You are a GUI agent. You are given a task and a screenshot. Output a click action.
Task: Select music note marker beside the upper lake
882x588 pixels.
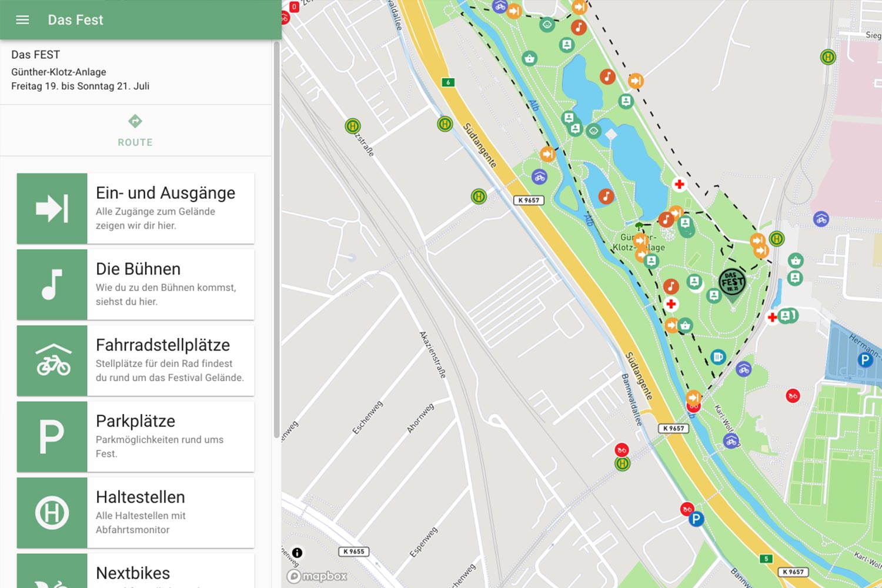pos(607,76)
